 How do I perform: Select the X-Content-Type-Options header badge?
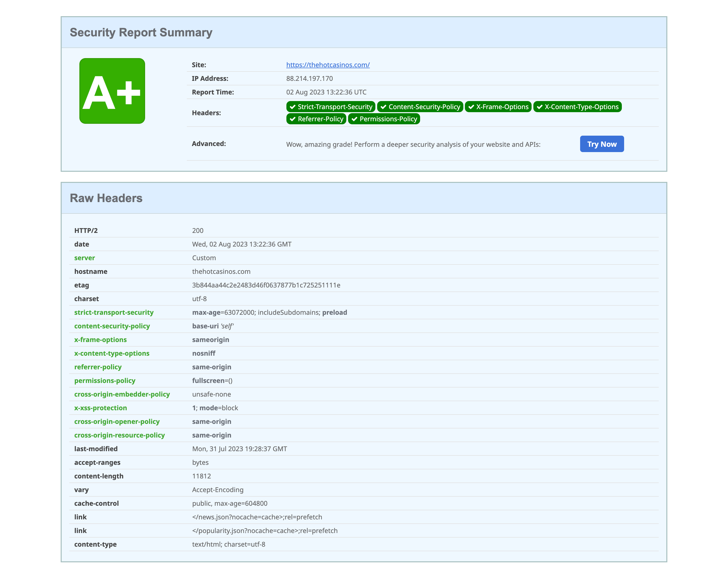[577, 107]
